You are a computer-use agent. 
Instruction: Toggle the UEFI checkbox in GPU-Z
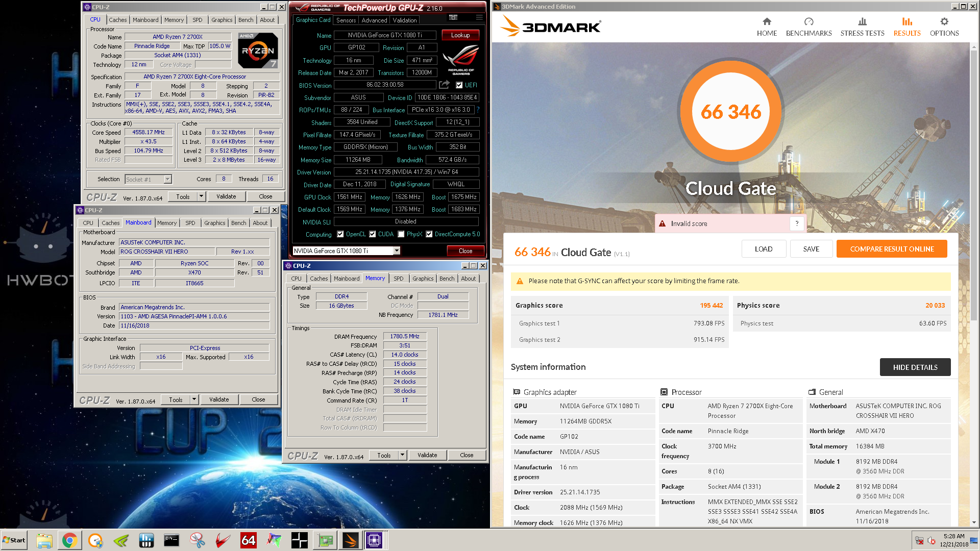[459, 85]
